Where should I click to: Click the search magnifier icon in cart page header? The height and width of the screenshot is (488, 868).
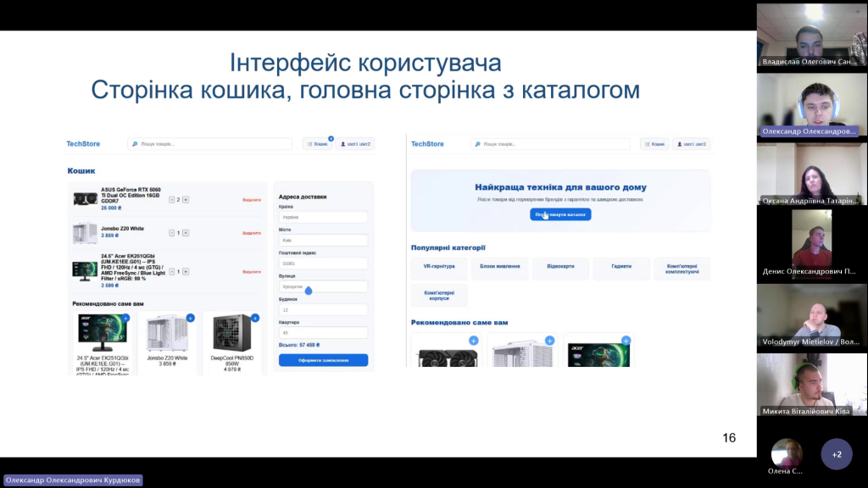click(135, 144)
